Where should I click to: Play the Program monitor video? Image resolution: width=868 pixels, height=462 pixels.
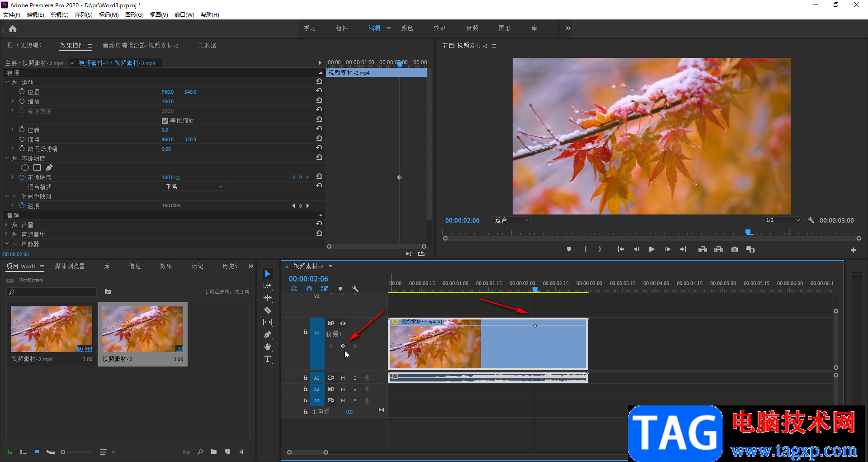651,249
